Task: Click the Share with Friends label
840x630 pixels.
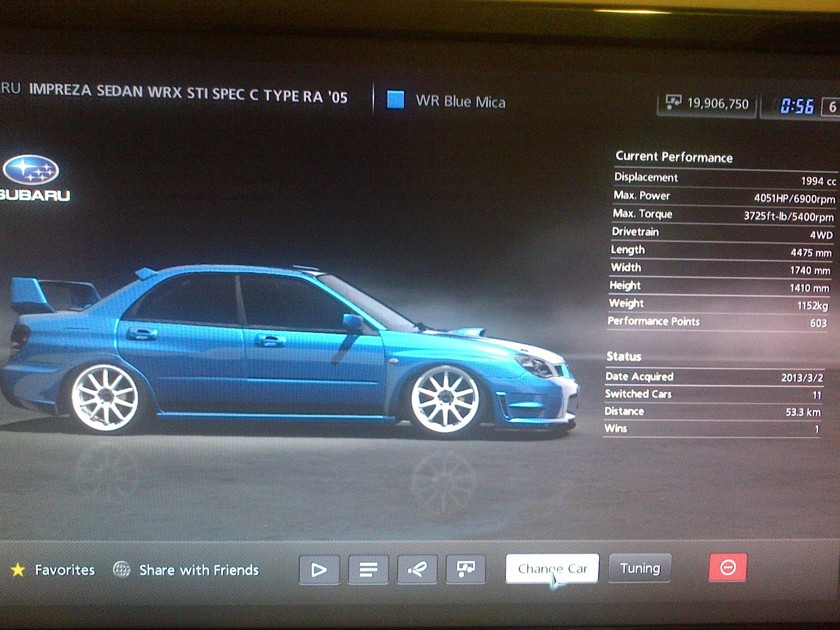Action: [199, 570]
